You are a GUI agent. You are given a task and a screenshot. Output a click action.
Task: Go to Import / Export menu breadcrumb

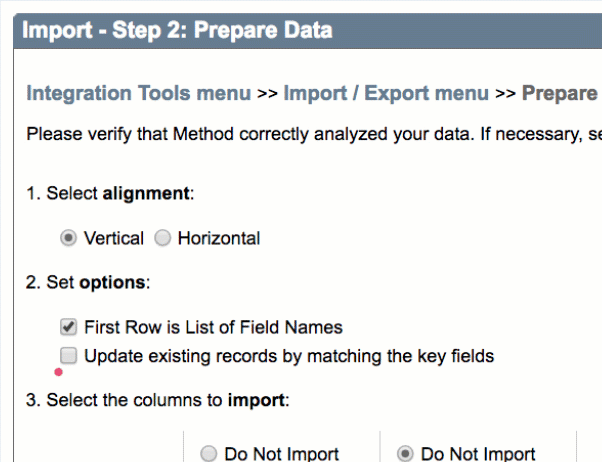click(x=386, y=93)
